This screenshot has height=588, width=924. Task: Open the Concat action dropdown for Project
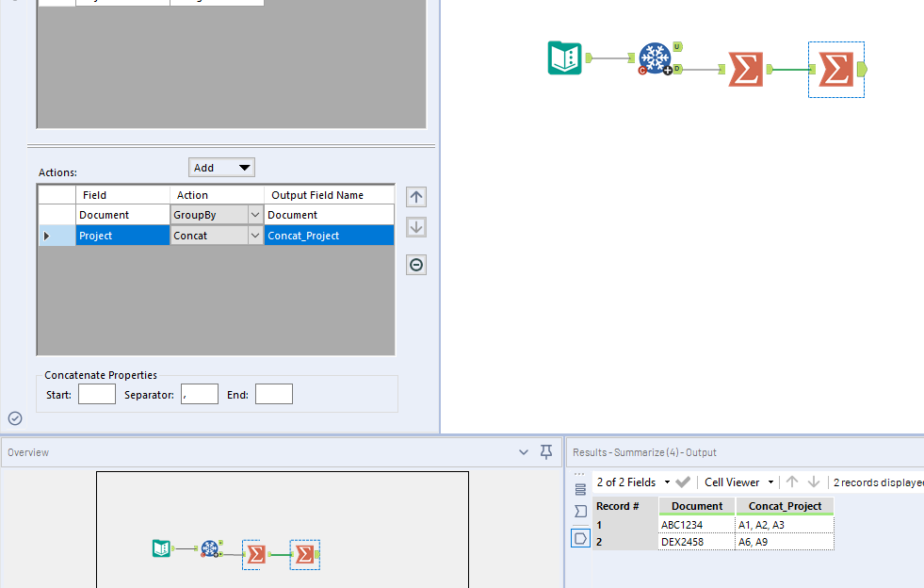pyautogui.click(x=256, y=235)
